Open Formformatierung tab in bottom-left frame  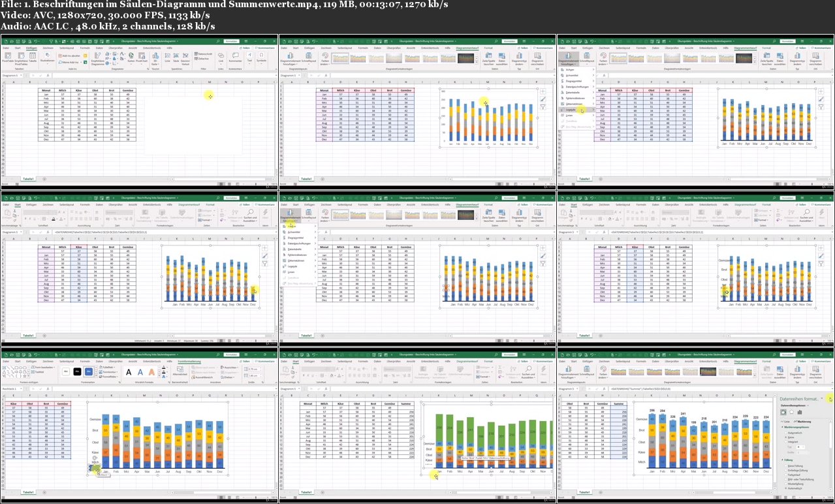click(x=189, y=360)
